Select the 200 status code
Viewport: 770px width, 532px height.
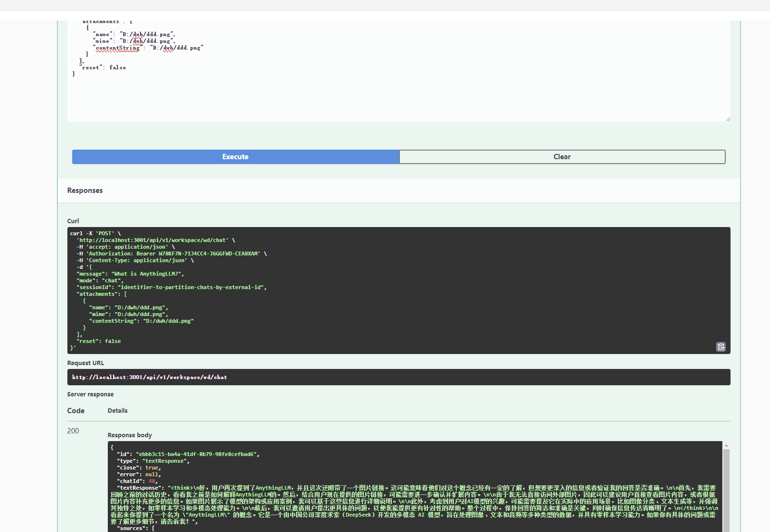[x=74, y=431]
